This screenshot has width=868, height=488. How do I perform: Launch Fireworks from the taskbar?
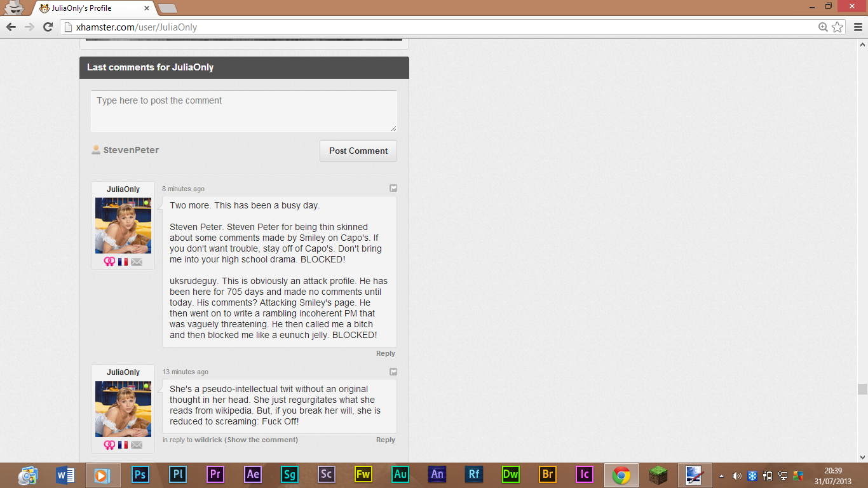tap(363, 475)
